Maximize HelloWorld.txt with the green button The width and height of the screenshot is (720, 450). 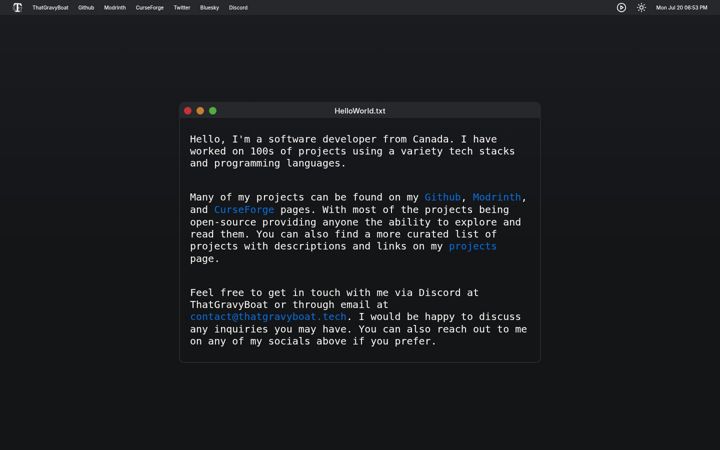point(213,111)
